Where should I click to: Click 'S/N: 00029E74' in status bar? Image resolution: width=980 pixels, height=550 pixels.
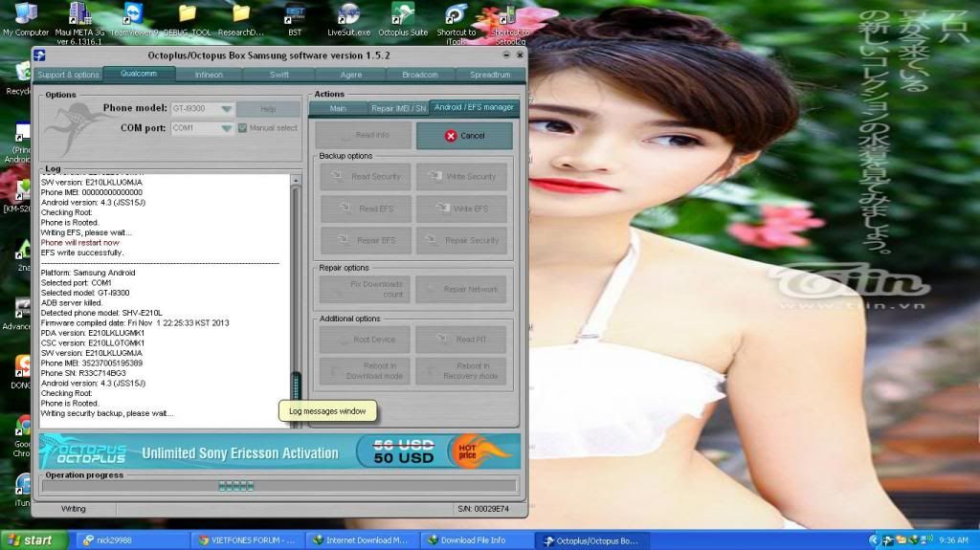[483, 509]
